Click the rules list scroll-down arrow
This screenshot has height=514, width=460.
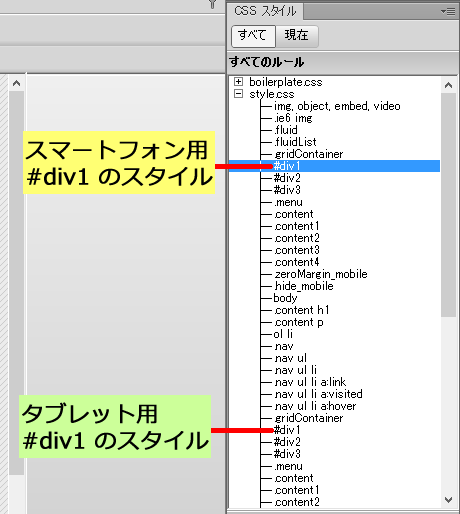point(448,500)
